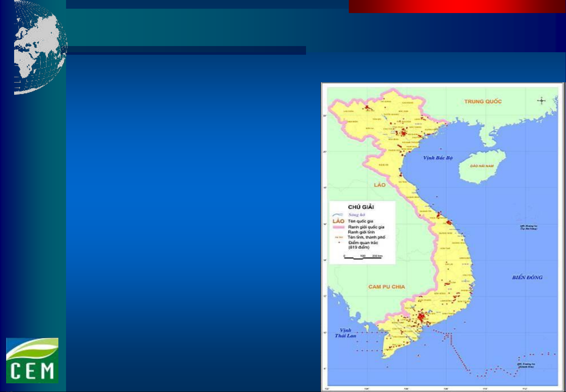Screen dimensions: 566x392
Task: Click the CEM logo
Action: pos(32,360)
